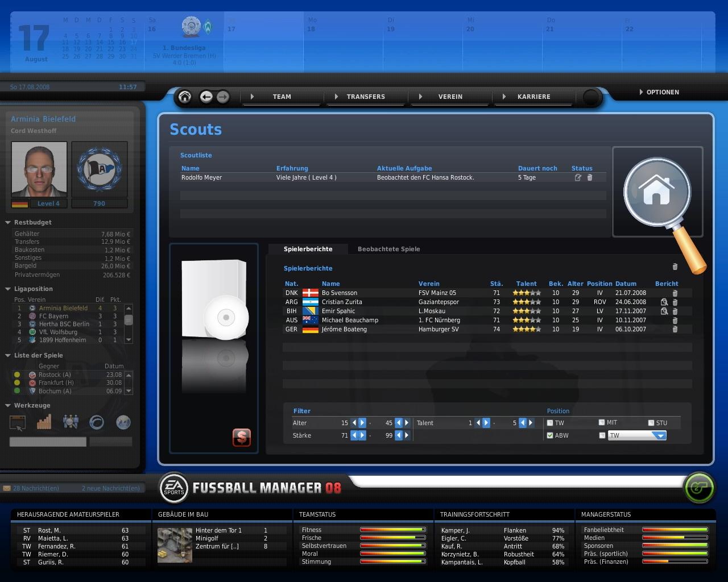The width and height of the screenshot is (728, 582).
Task: Click the Arminia Bielefeld club crest
Action: [99, 169]
